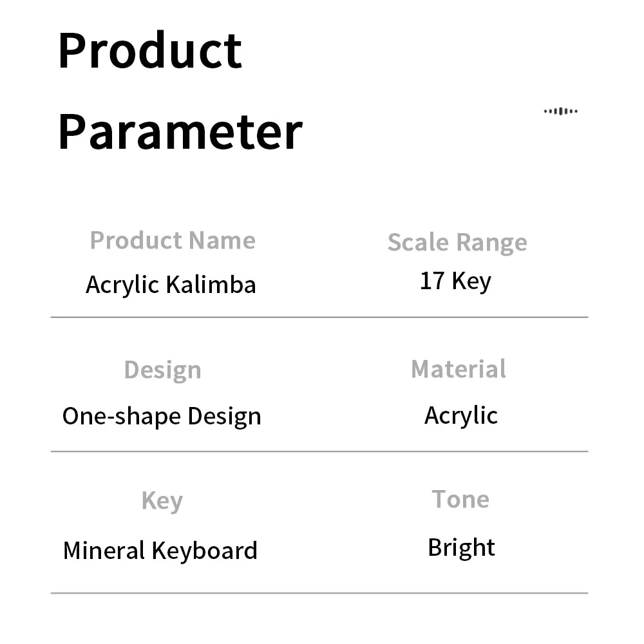The width and height of the screenshot is (644, 644).
Task: Select the Design label
Action: point(163,370)
